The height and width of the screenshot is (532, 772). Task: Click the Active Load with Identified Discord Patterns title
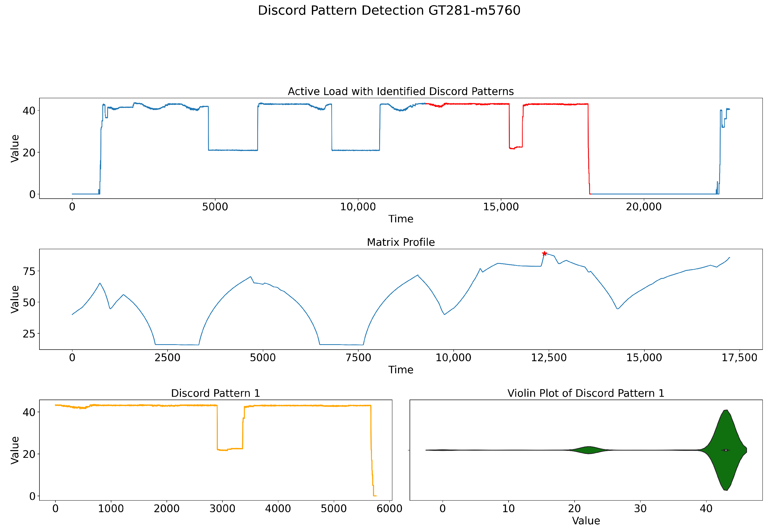pos(401,91)
